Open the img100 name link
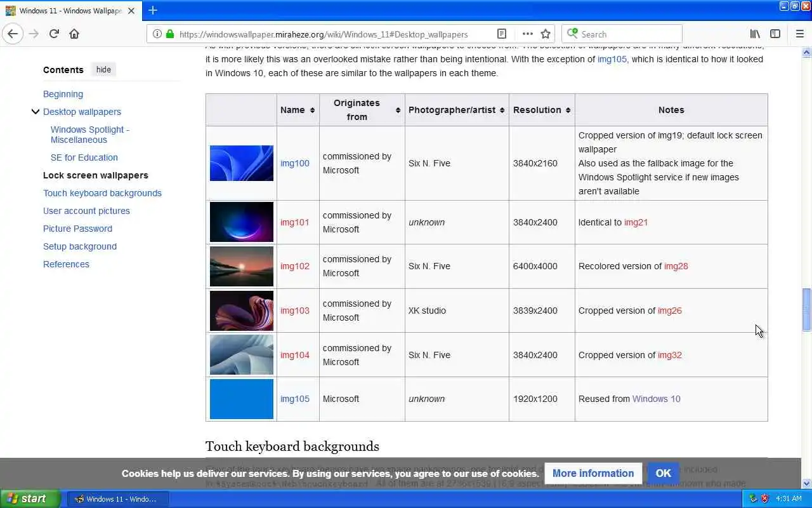 [x=295, y=163]
